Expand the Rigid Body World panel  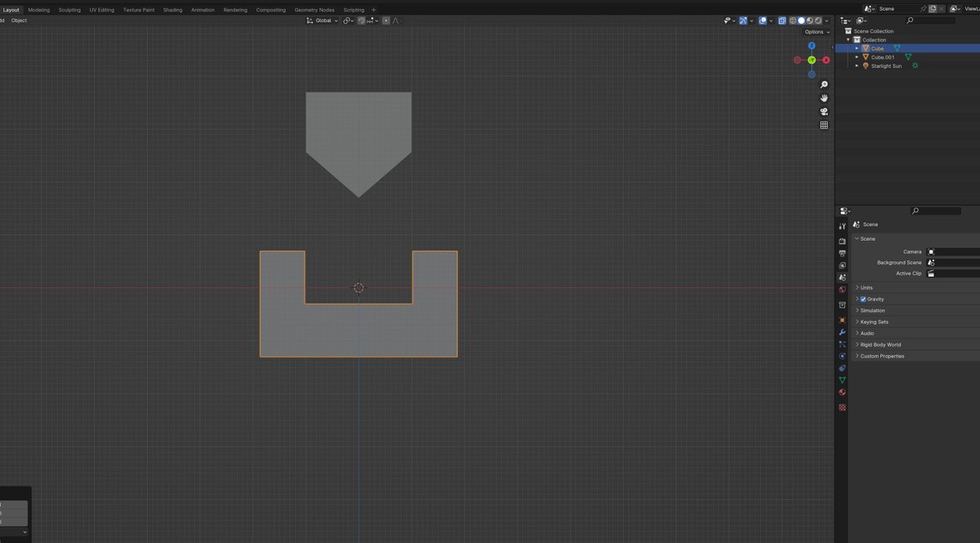pos(880,345)
